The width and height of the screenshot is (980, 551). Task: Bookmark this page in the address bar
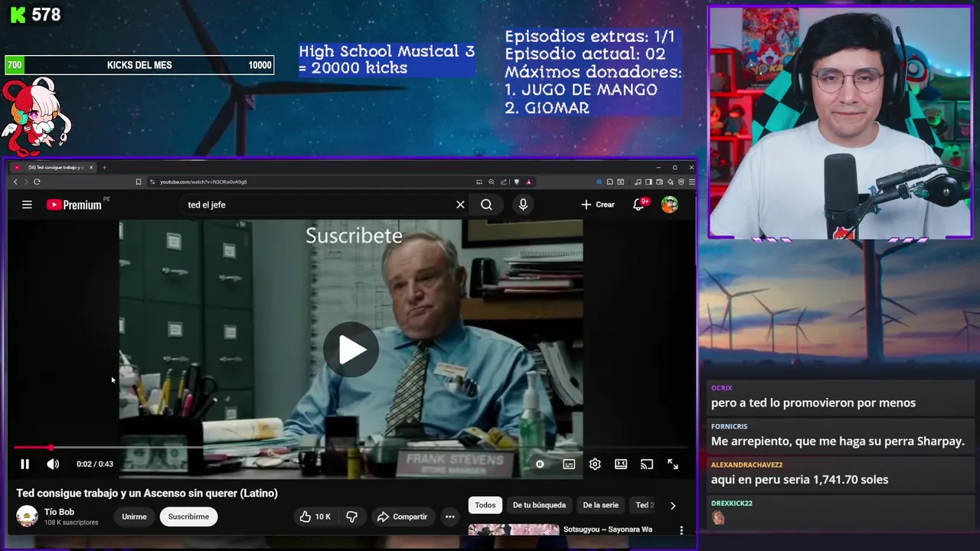(139, 181)
